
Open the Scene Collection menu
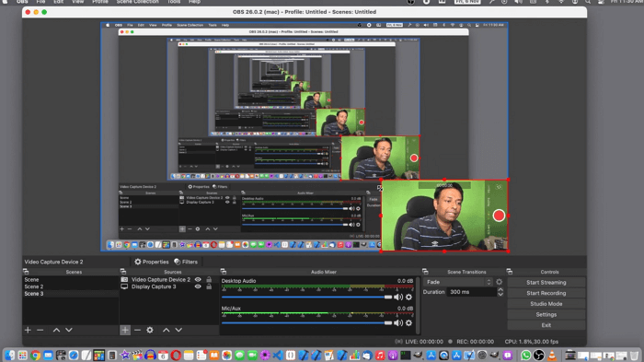[137, 2]
